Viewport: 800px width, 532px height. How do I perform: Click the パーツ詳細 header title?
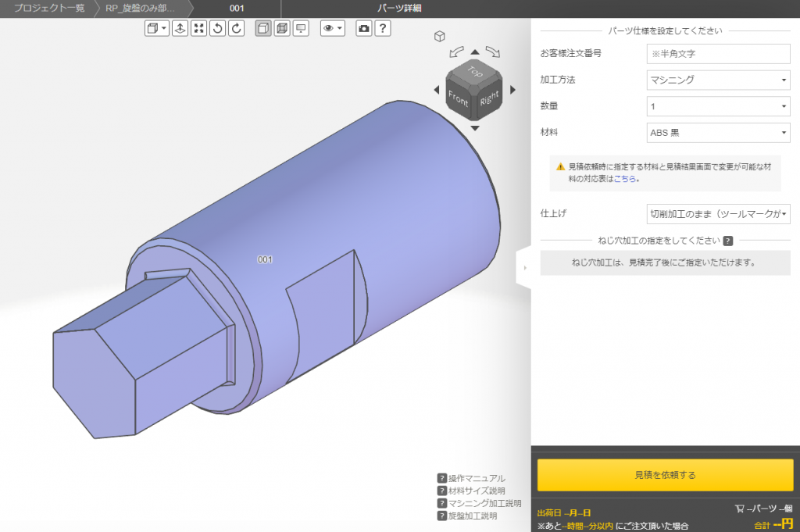click(399, 8)
